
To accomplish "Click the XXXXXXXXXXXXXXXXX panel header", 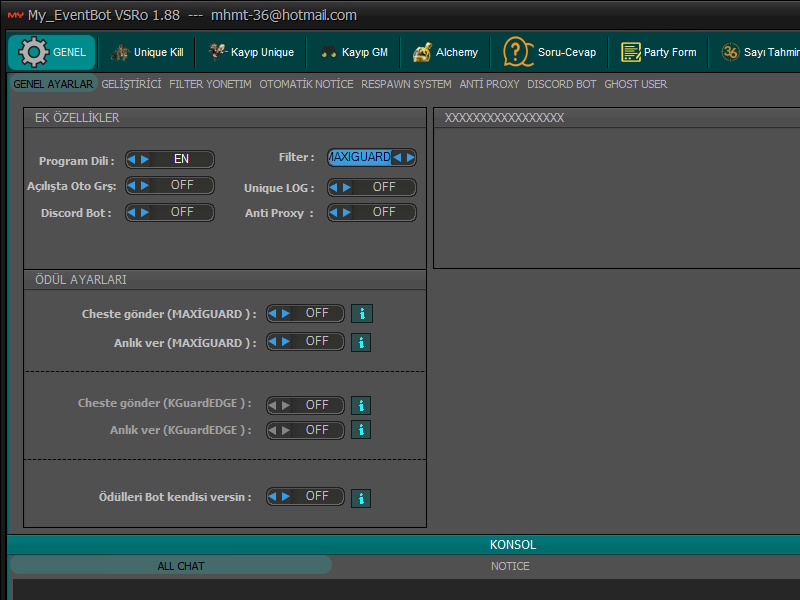I will (617, 118).
